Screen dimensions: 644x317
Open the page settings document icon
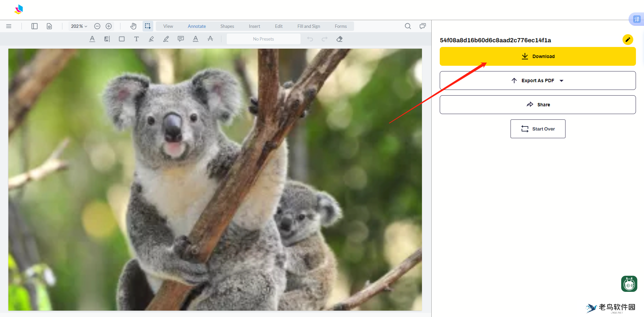click(x=49, y=26)
